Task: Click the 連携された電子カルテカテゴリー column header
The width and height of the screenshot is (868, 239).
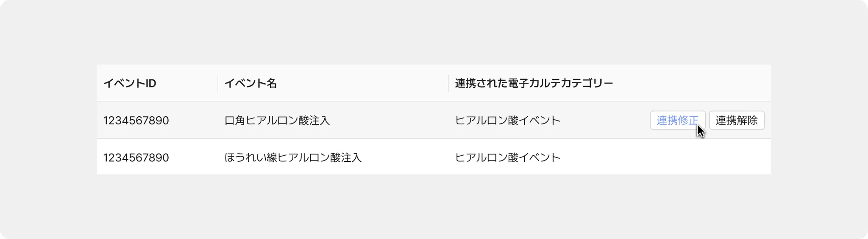Action: (x=534, y=83)
